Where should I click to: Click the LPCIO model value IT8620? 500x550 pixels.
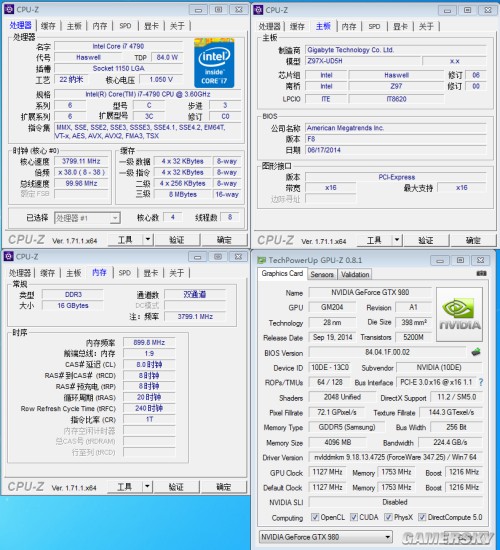coord(396,99)
